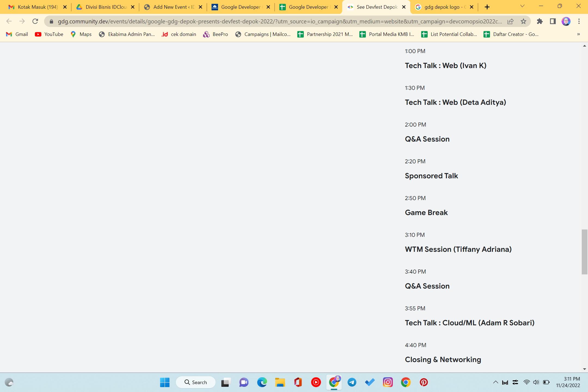Open a new browser tab

[x=487, y=7]
